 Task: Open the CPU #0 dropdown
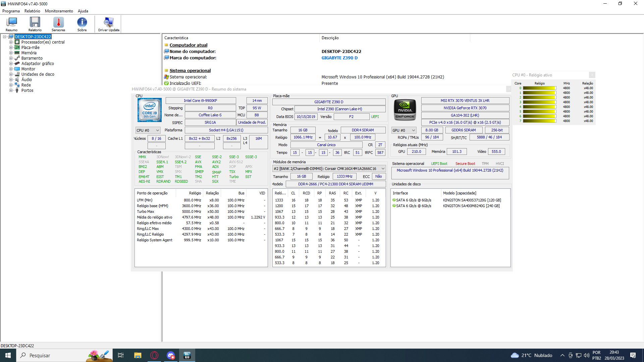[148, 130]
